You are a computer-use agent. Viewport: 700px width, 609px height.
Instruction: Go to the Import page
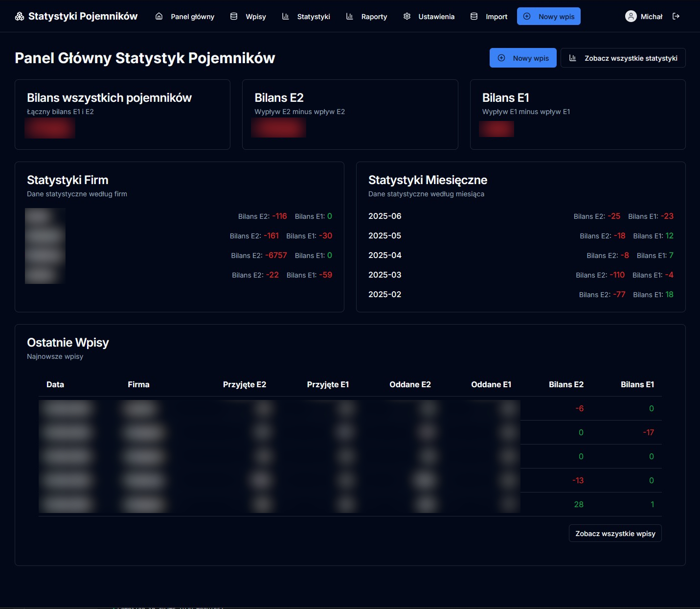point(496,16)
